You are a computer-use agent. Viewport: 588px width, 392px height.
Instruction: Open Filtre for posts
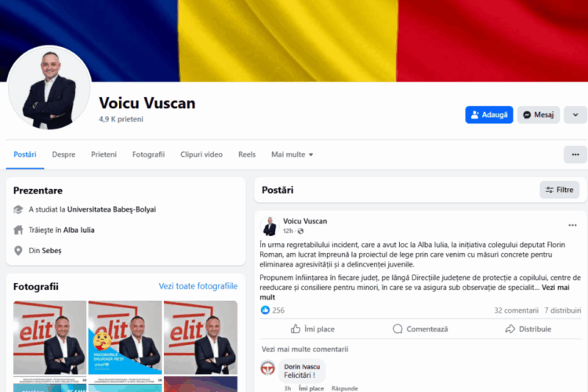coord(560,190)
